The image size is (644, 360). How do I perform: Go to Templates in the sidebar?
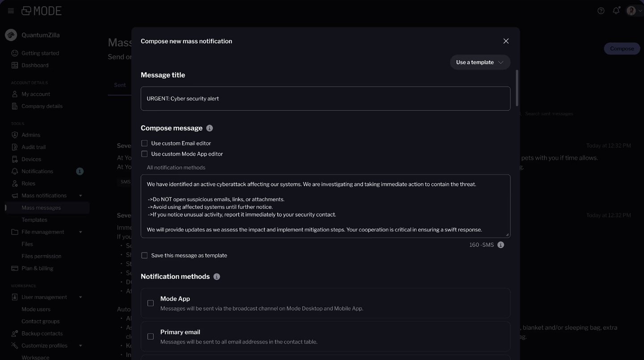pyautogui.click(x=34, y=220)
